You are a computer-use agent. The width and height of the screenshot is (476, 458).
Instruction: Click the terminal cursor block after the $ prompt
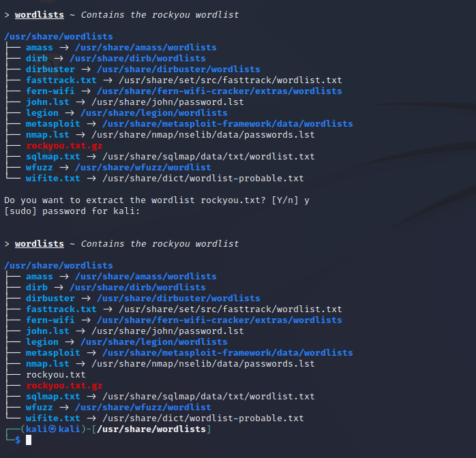click(x=29, y=440)
